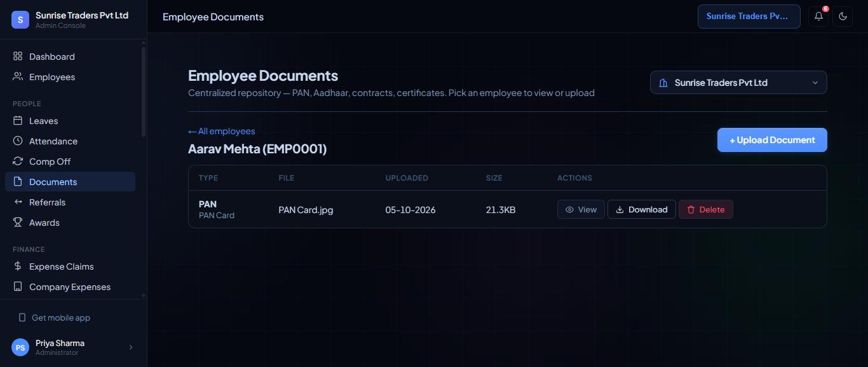
Task: Click the PS user avatar
Action: click(20, 347)
